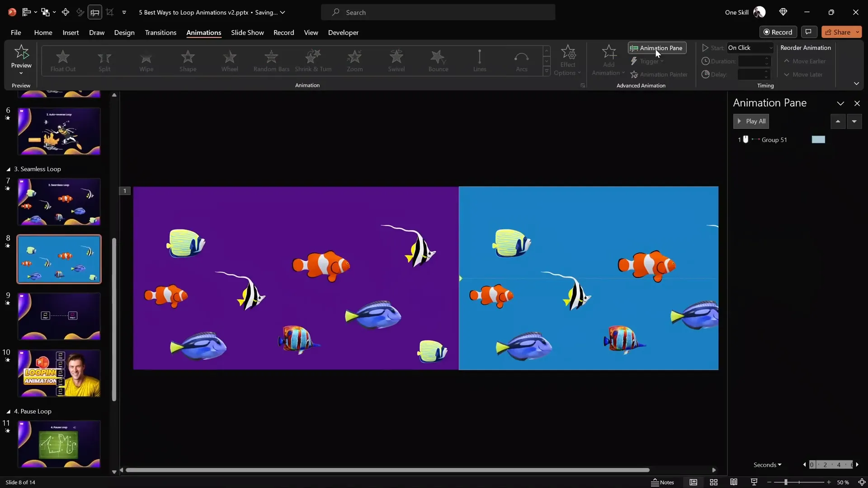Screen dimensions: 868x488
Task: Click the Record button
Action: tap(778, 32)
